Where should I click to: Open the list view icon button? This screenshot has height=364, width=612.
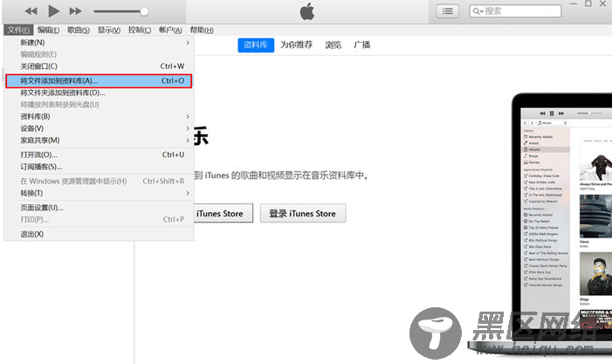[x=447, y=11]
